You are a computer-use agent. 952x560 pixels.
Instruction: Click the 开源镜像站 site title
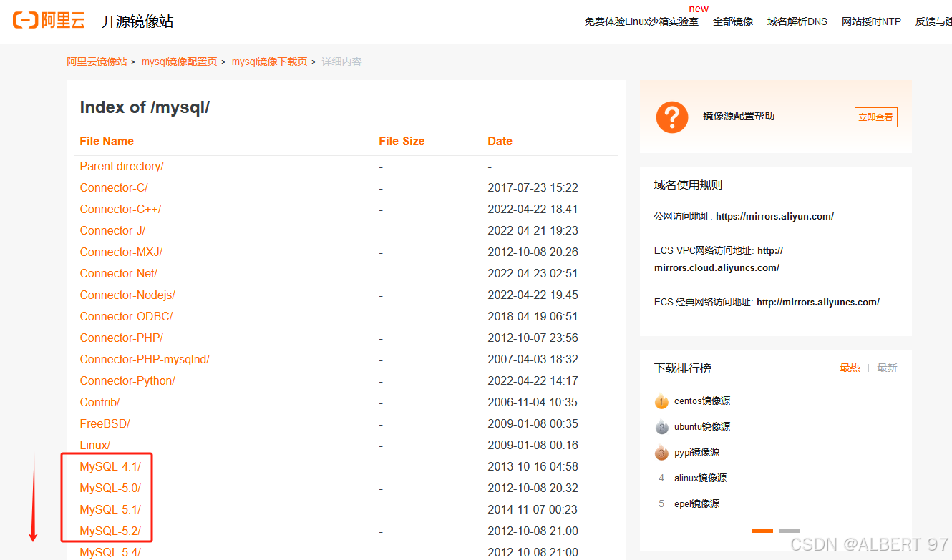point(137,21)
